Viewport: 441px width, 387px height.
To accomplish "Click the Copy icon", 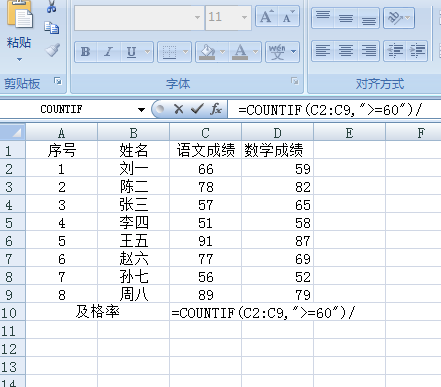I will point(52,28).
